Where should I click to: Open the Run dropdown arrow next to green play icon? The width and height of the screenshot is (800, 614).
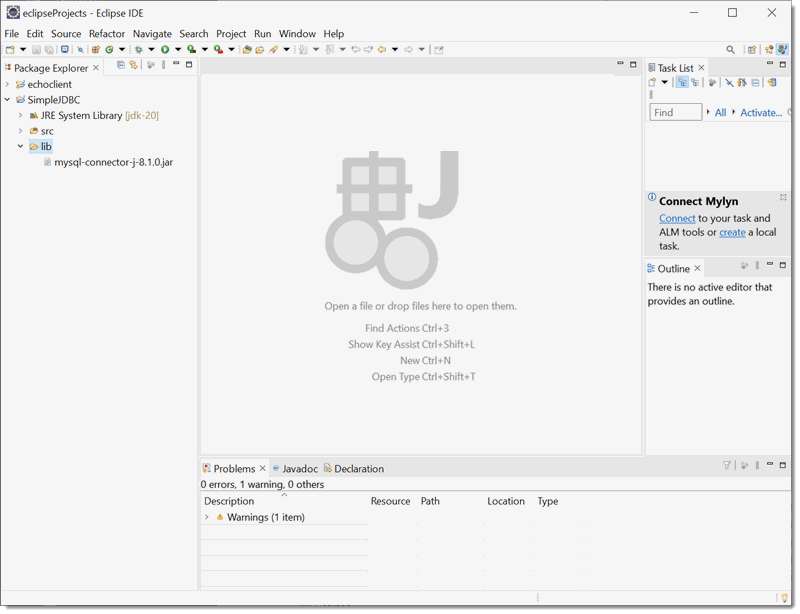point(178,50)
